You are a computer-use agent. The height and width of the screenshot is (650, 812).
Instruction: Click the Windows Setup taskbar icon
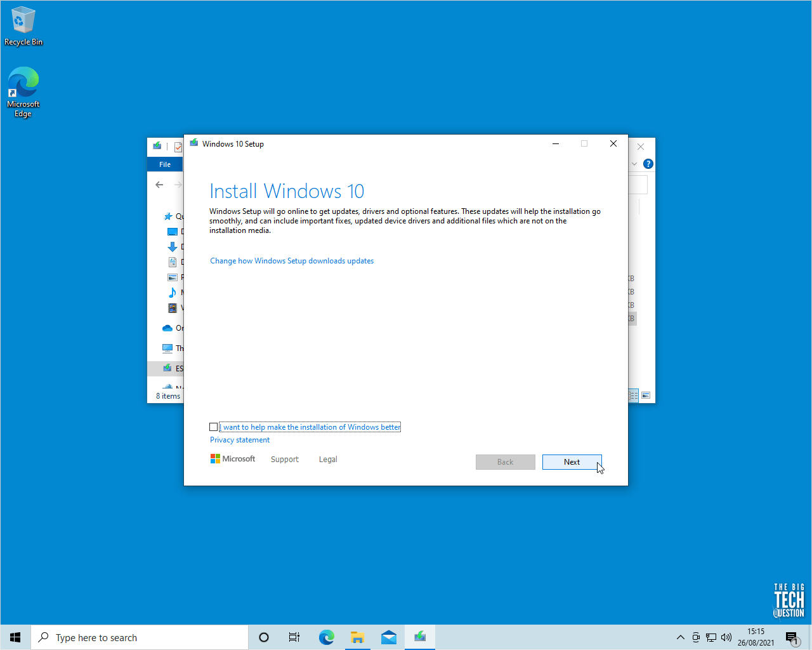[420, 637]
